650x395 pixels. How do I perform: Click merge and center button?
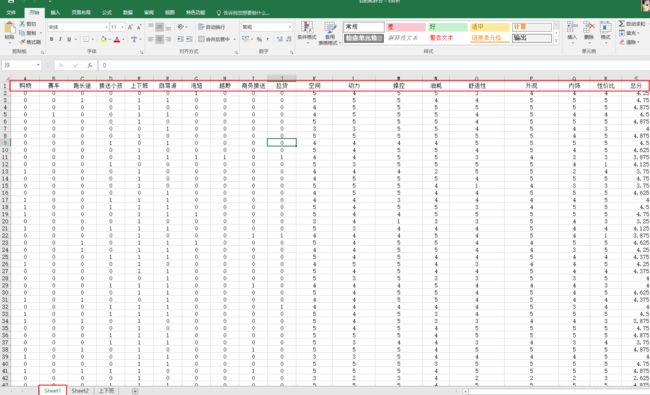pos(214,39)
